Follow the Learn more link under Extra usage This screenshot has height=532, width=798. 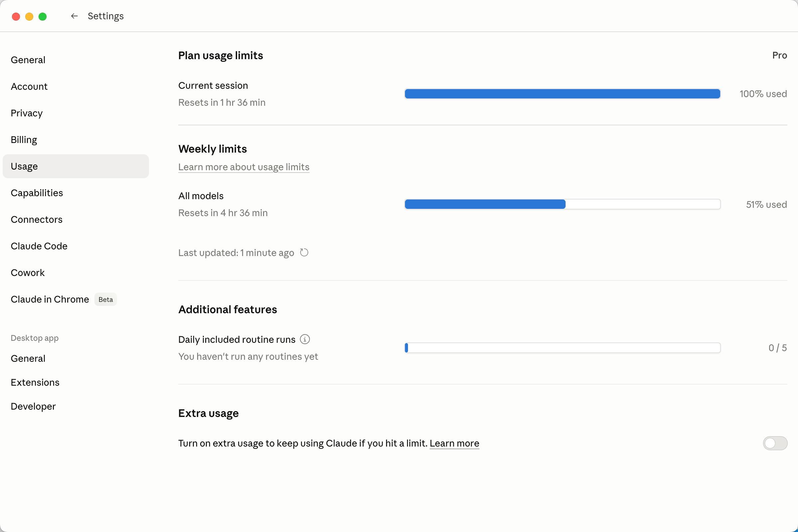click(454, 443)
